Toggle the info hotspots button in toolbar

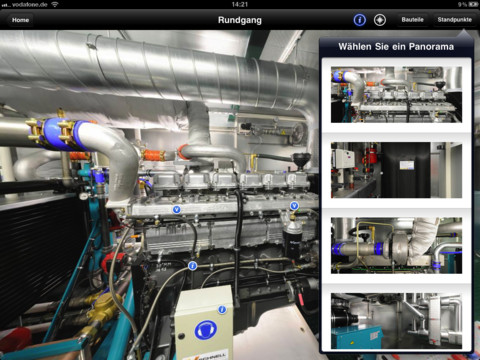click(359, 20)
